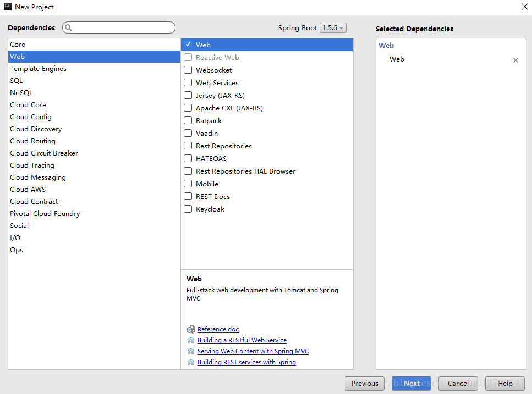The width and height of the screenshot is (532, 394).
Task: Select the Web category in the left list
Action: 94,57
